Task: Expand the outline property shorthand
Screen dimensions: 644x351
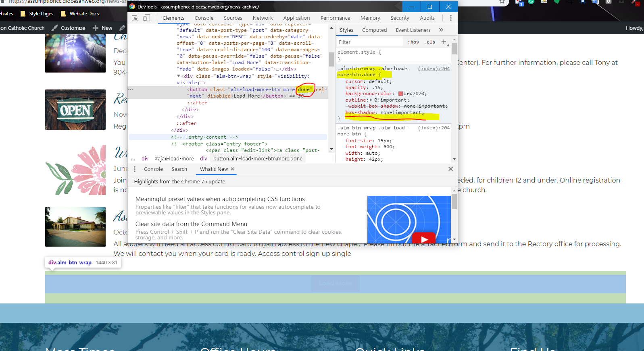Action: click(371, 100)
